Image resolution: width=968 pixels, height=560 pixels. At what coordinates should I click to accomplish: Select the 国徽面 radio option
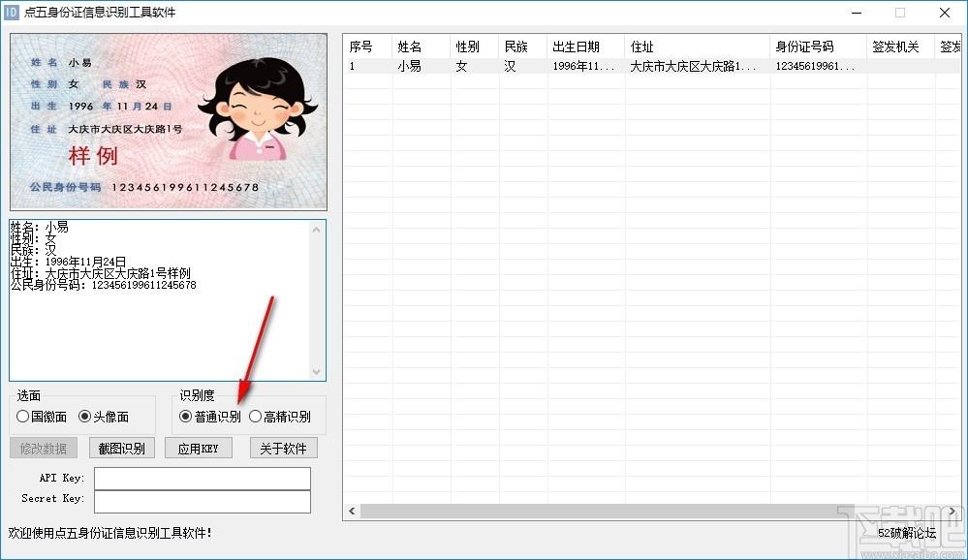tap(42, 417)
